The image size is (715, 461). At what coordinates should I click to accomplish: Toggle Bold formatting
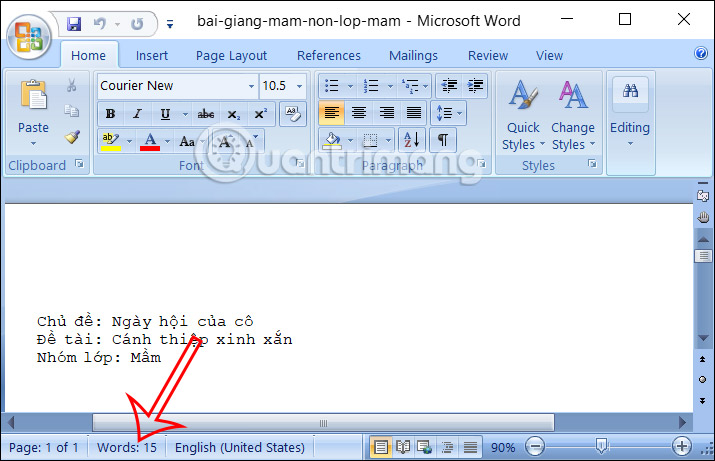pos(110,114)
